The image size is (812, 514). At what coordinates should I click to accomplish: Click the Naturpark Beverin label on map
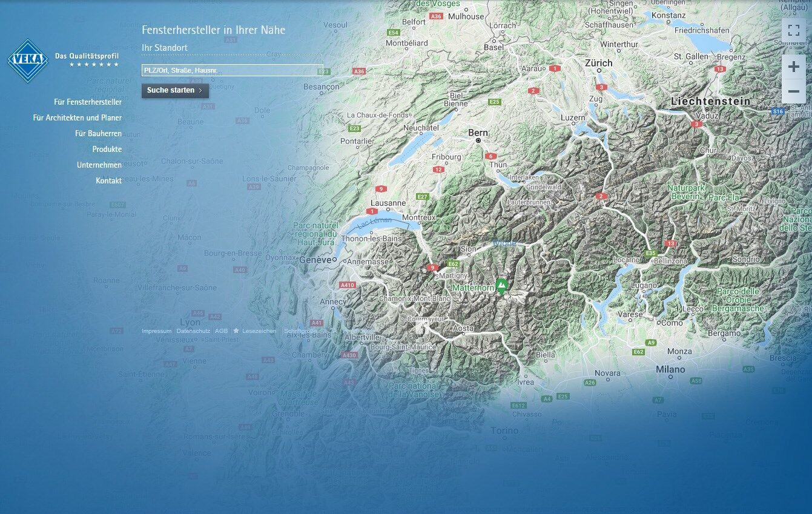(687, 193)
